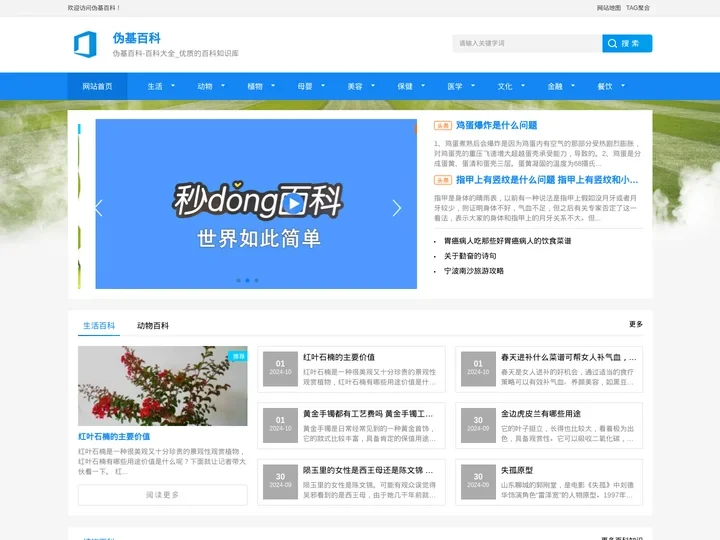Viewport: 720px width, 540px height.
Task: Select the first carousel indicator dot
Action: [238, 280]
